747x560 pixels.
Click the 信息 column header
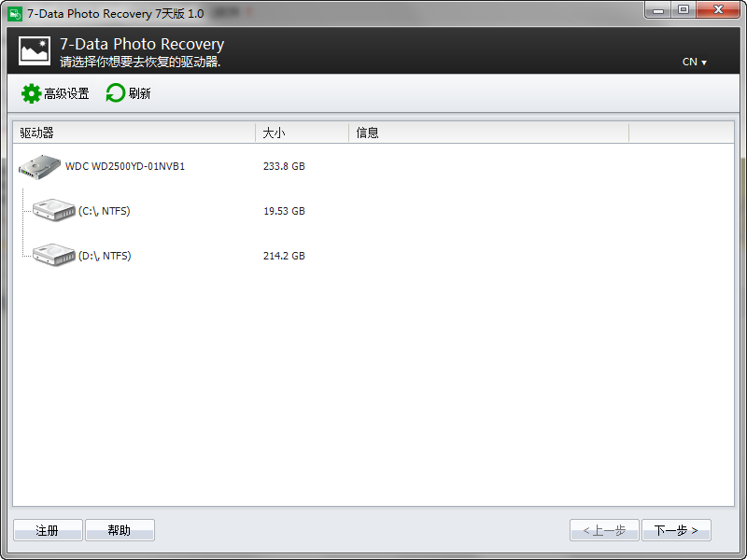[x=488, y=133]
